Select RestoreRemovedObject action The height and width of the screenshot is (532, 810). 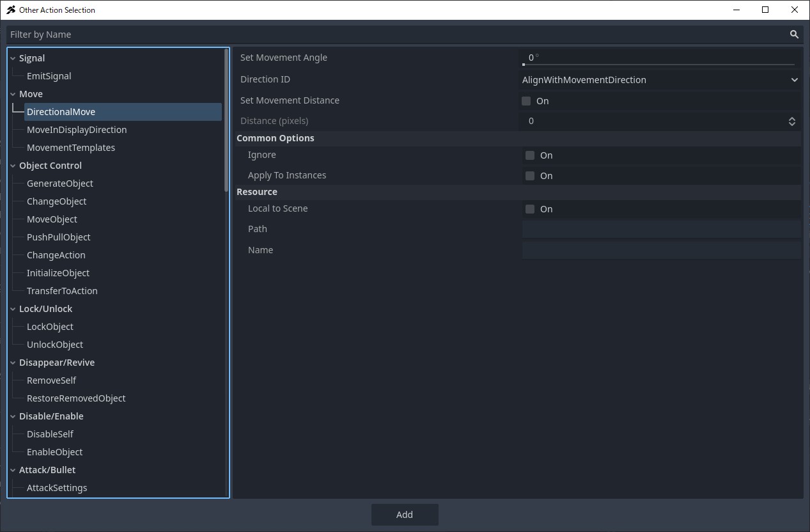coord(76,398)
